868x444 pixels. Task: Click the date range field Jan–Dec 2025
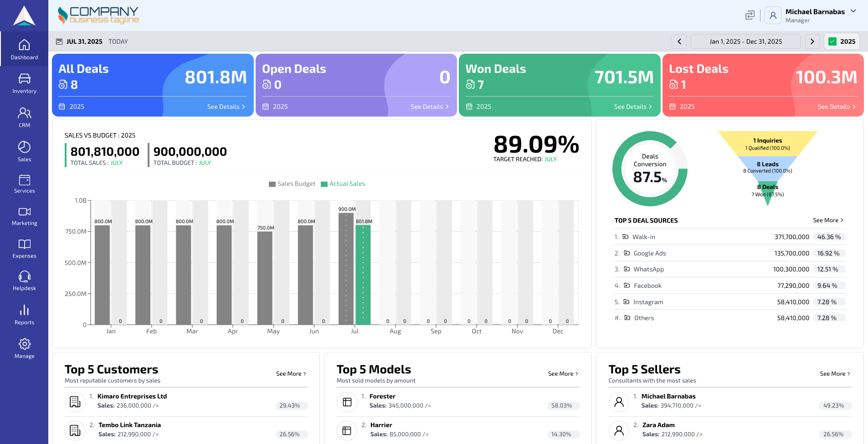[745, 41]
